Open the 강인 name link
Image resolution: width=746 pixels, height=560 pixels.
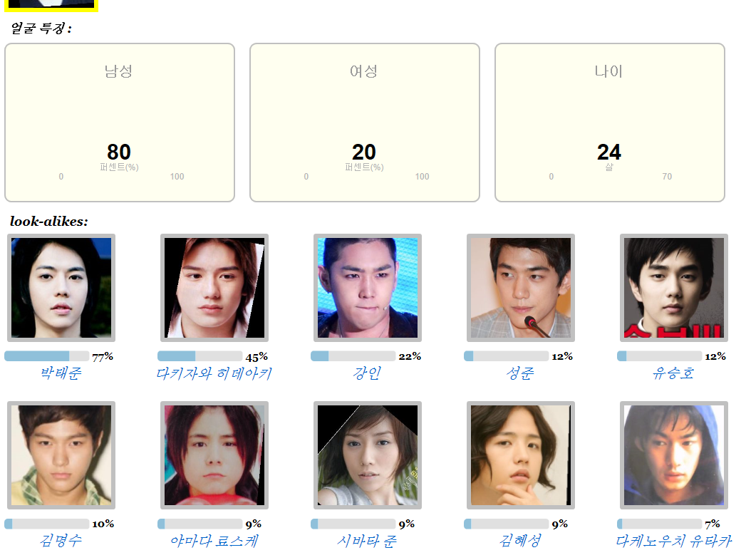367,373
